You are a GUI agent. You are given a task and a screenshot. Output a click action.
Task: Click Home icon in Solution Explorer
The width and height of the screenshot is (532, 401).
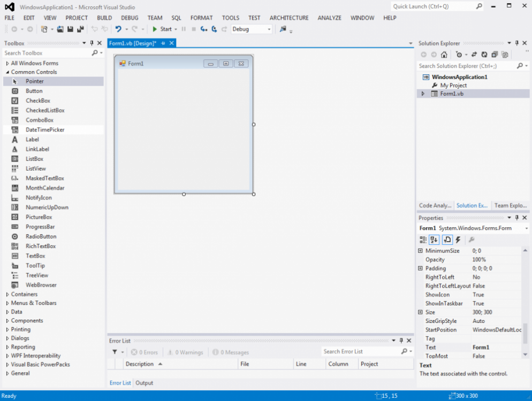[x=444, y=55]
